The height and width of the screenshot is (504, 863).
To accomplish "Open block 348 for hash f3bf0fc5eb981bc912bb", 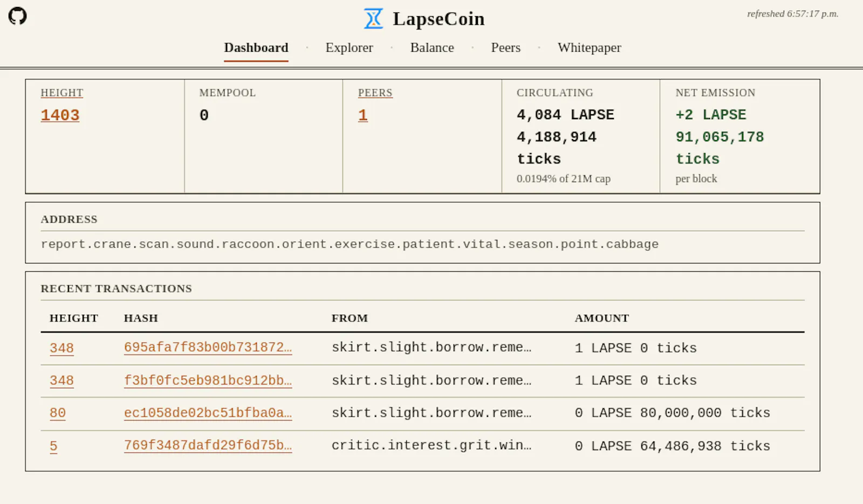I will click(61, 381).
